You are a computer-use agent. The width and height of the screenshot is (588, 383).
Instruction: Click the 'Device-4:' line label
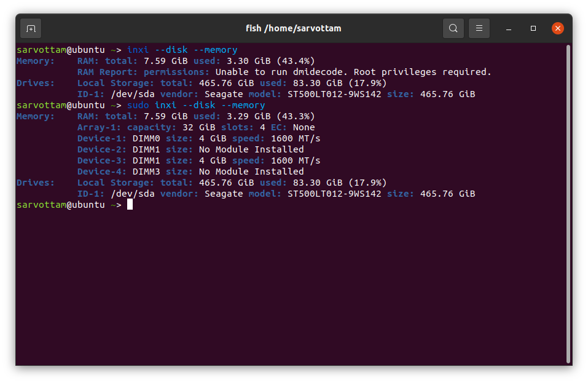click(x=102, y=172)
